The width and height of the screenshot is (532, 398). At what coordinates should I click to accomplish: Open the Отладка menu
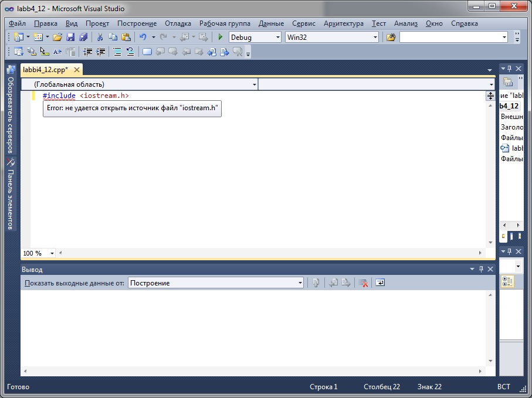[178, 23]
